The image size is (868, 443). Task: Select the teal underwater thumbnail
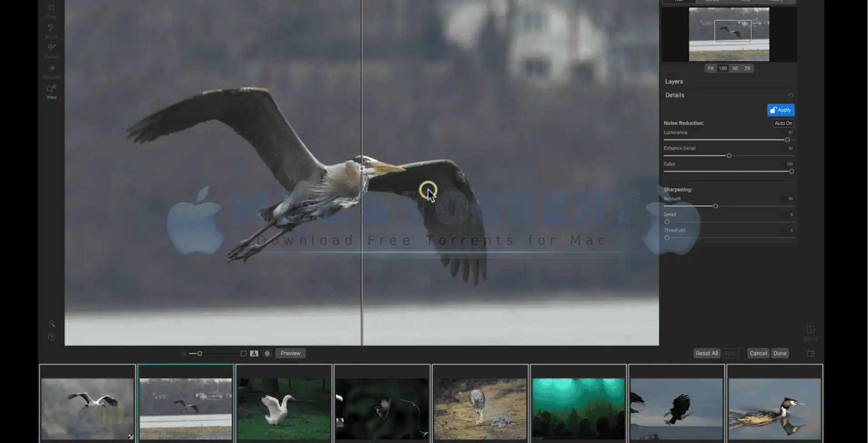pyautogui.click(x=578, y=409)
